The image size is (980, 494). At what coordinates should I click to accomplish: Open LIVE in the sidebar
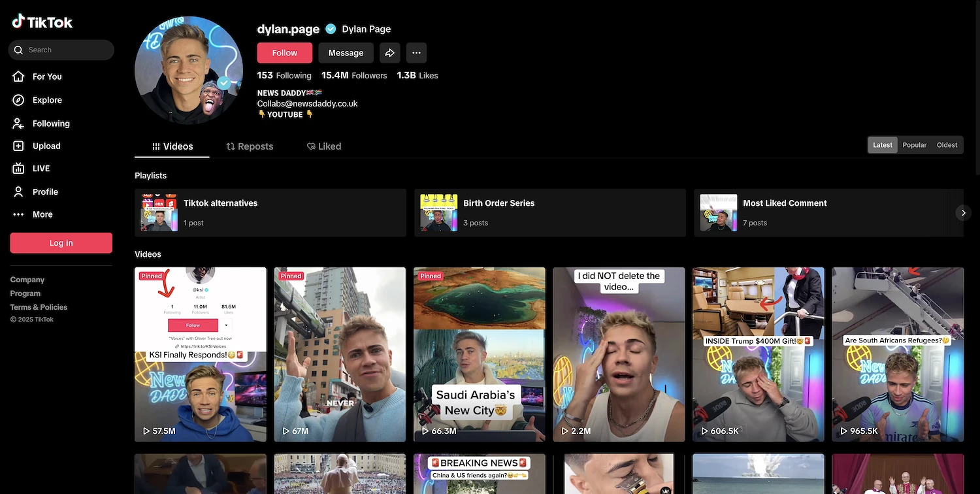tap(41, 169)
